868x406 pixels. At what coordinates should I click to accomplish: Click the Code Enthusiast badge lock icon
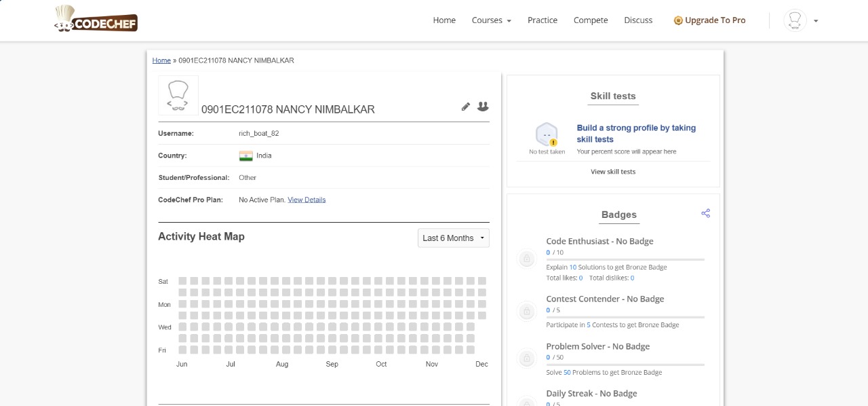click(x=526, y=259)
